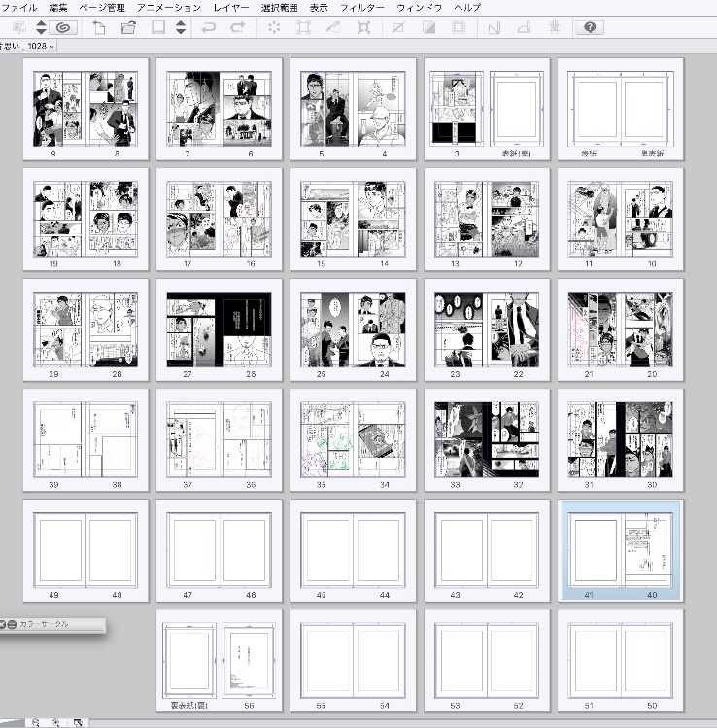Open the ページ管理 menu
Viewport: 717px width, 728px height.
point(102,8)
